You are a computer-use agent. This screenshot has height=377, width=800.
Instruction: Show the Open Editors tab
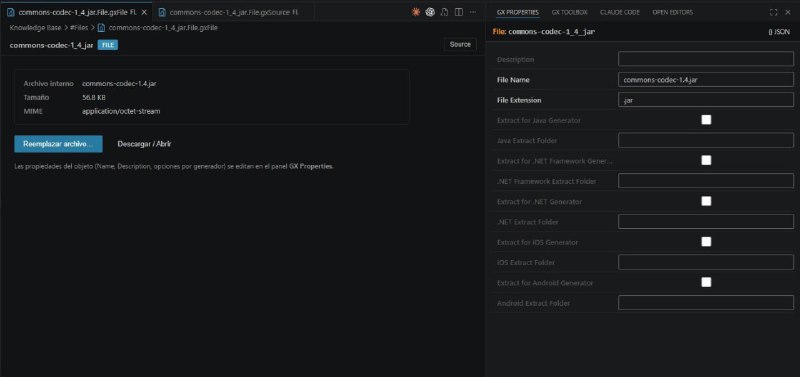pyautogui.click(x=672, y=12)
